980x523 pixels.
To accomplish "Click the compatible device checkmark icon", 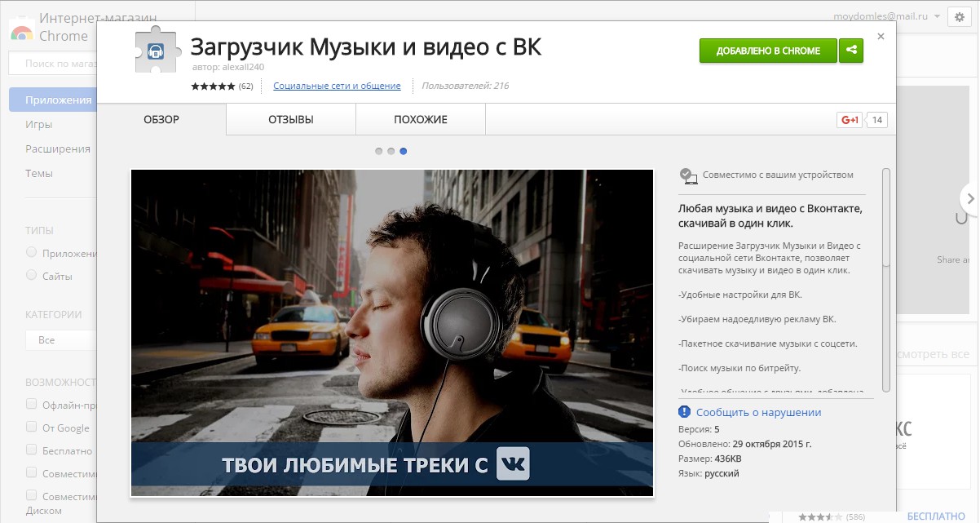I will point(689,175).
